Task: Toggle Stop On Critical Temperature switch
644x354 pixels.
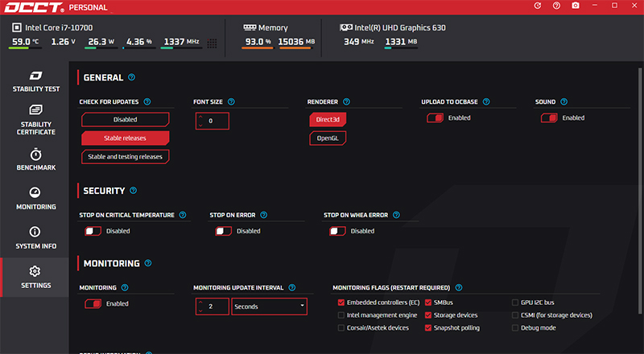Action: tap(93, 231)
